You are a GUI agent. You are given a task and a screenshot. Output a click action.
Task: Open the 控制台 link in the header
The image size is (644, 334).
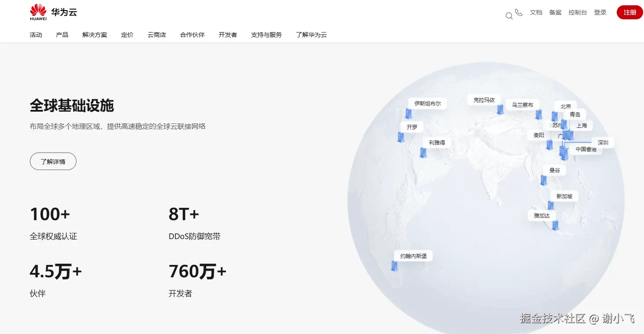point(578,13)
